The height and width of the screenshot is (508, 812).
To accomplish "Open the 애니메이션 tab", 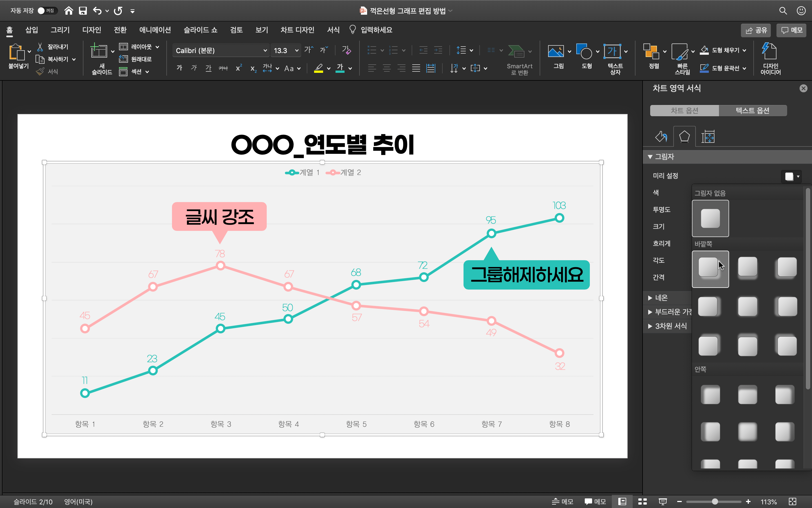I will (155, 30).
